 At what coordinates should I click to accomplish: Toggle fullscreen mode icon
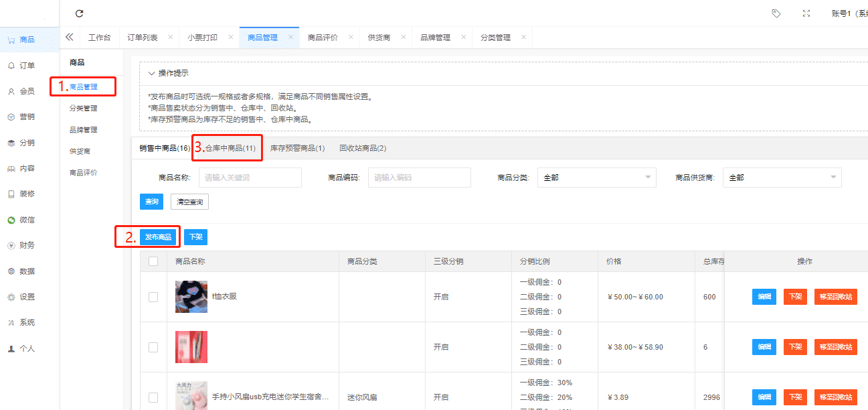pos(806,13)
